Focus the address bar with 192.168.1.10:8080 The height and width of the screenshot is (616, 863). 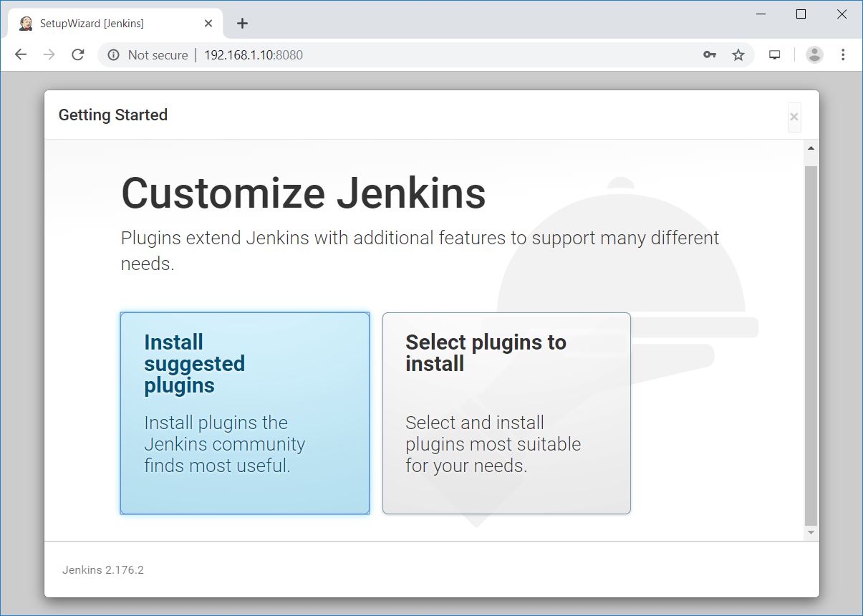[426, 54]
